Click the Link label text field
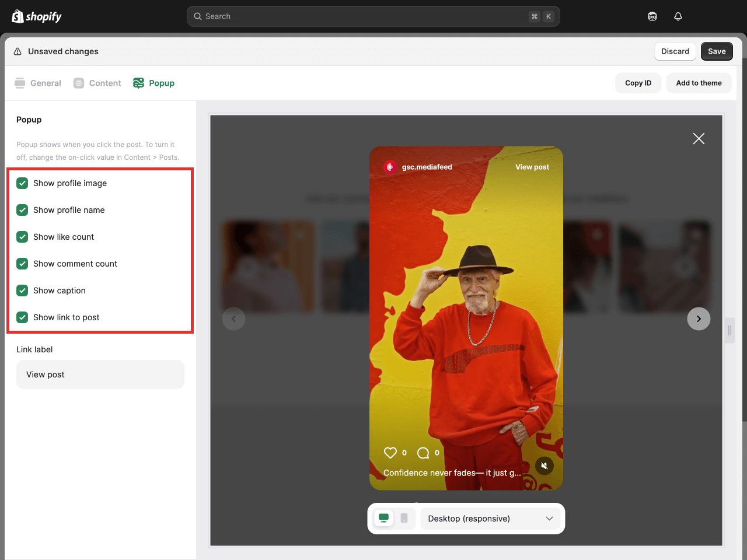The image size is (747, 560). tap(100, 374)
